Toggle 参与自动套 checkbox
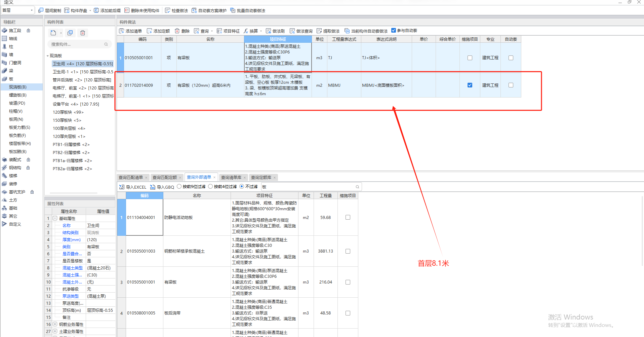The width and height of the screenshot is (644, 337). click(394, 30)
